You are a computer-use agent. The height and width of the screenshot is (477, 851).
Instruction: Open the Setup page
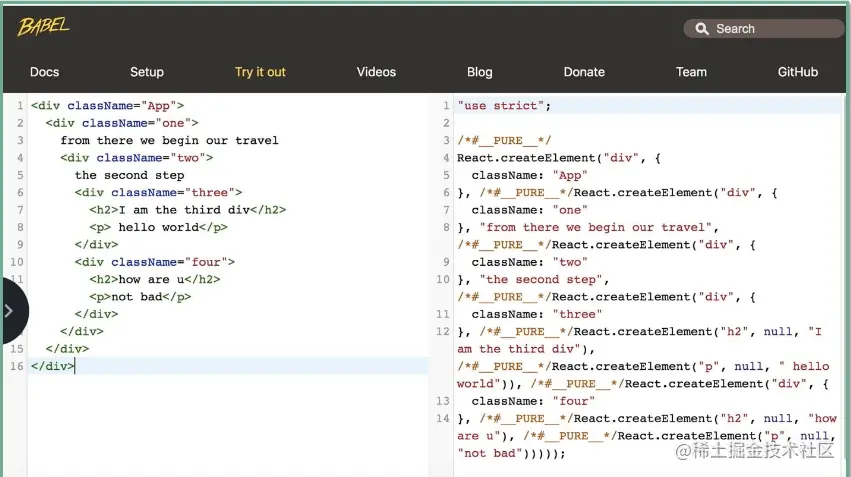coord(147,72)
